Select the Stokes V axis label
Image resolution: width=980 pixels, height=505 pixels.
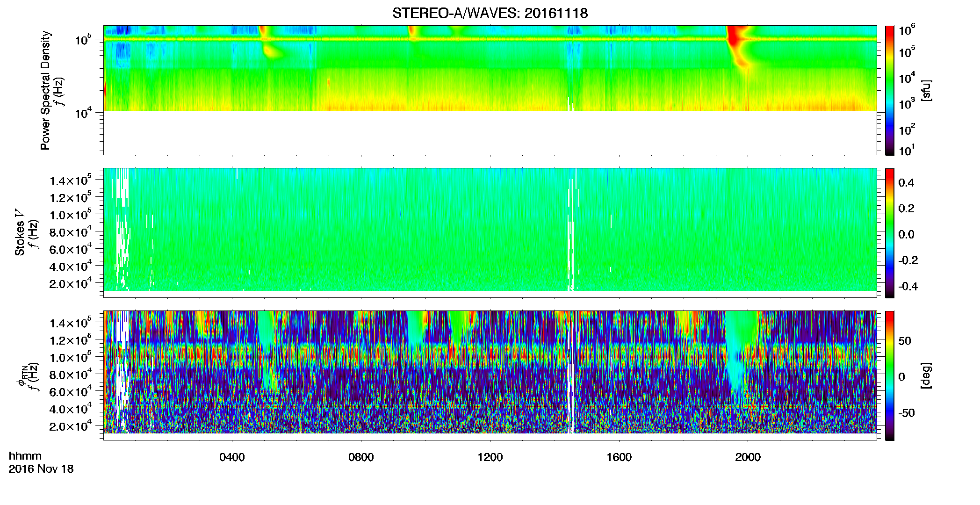tap(20, 232)
